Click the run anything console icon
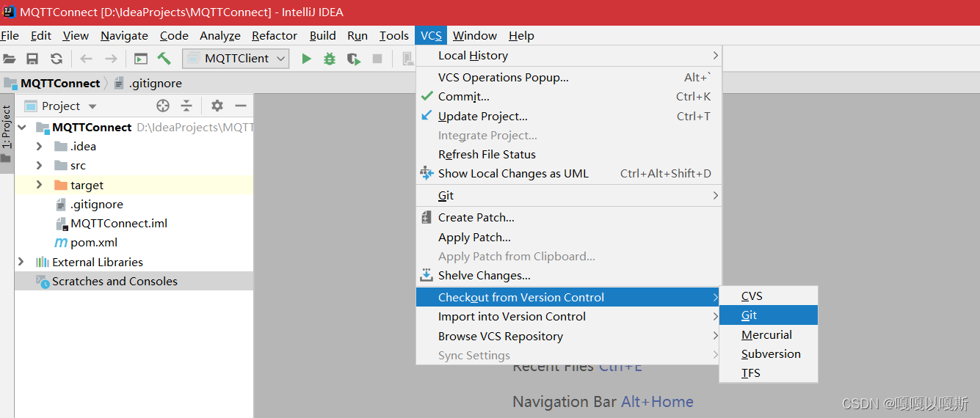The image size is (980, 418). 141,59
